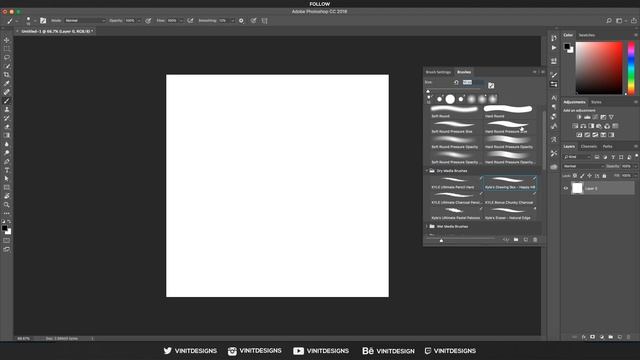Switch to Styles tab
Screen dimensions: 640x360
[596, 102]
